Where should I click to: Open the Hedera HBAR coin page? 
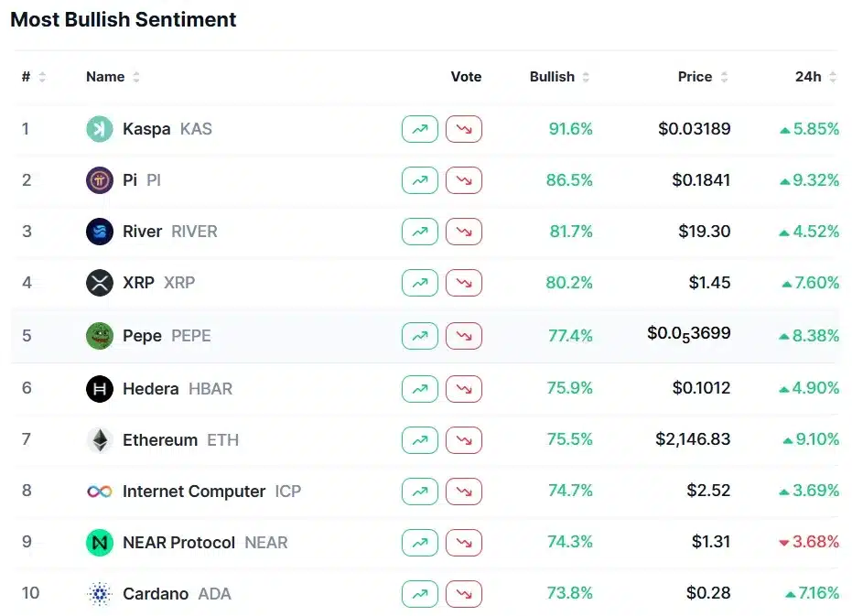(x=151, y=389)
